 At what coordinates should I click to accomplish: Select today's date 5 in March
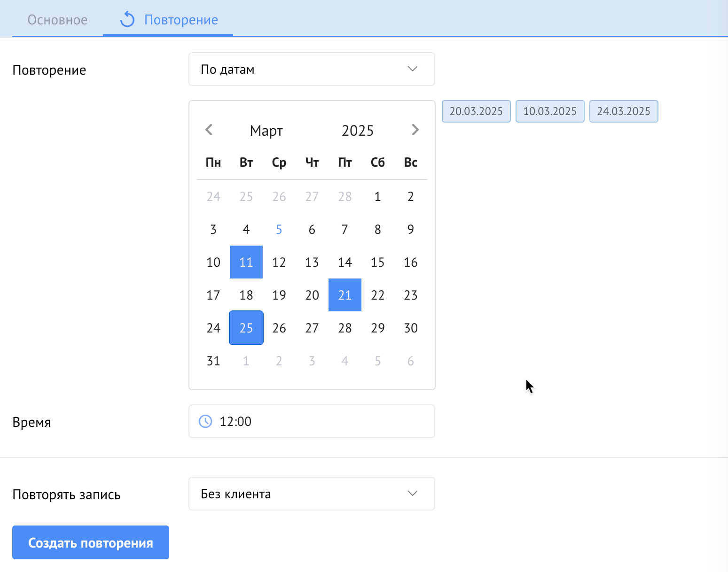pos(279,229)
